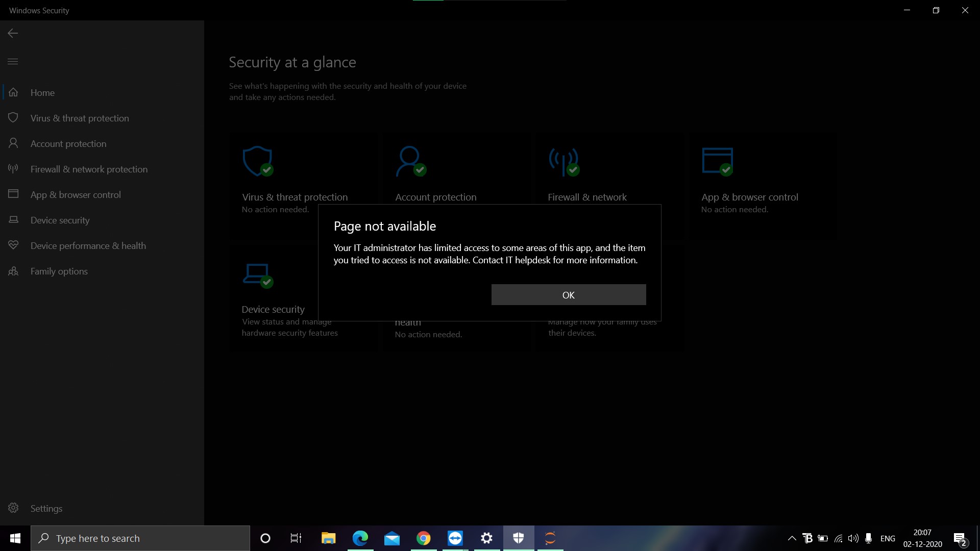Open the Windows Start menu

(15, 538)
